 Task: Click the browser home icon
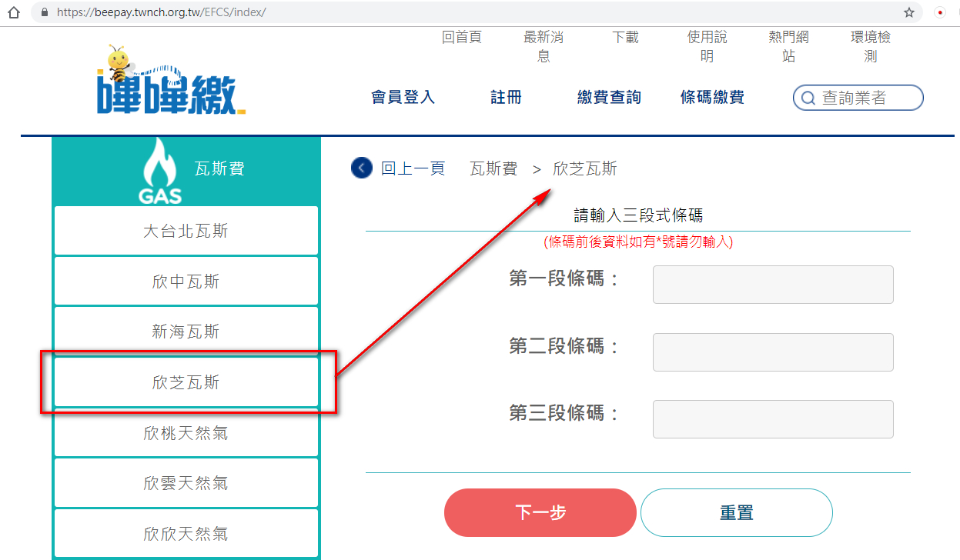point(13,12)
